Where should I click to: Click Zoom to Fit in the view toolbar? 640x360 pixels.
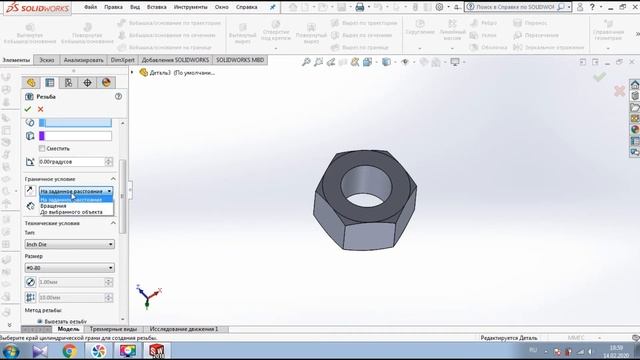click(306, 62)
